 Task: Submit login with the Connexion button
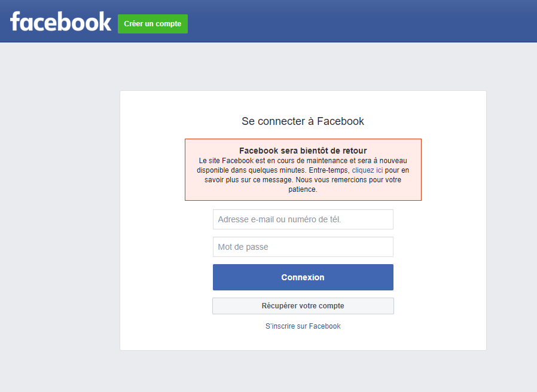303,277
